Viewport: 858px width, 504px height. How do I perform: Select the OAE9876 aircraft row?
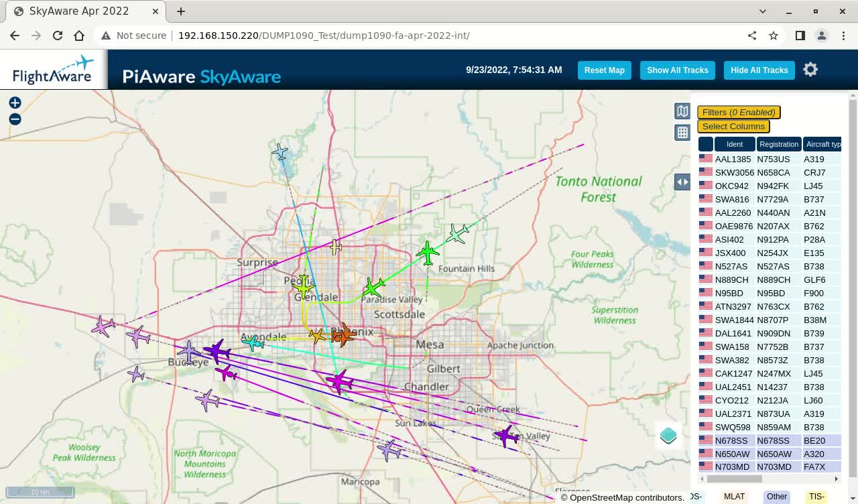click(770, 226)
